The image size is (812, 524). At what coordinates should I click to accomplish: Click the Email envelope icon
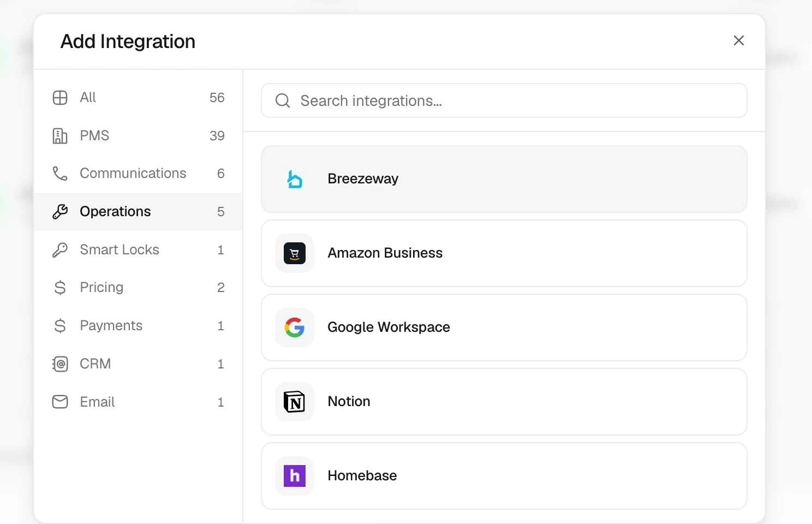(x=60, y=402)
